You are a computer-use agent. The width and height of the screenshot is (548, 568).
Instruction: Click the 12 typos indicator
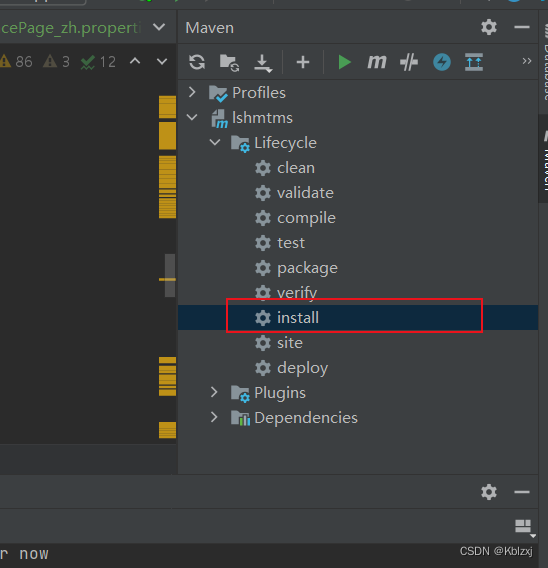[x=98, y=62]
